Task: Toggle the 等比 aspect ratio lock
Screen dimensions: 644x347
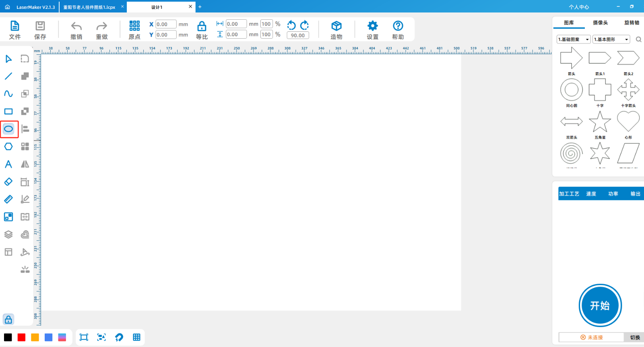Action: point(202,30)
